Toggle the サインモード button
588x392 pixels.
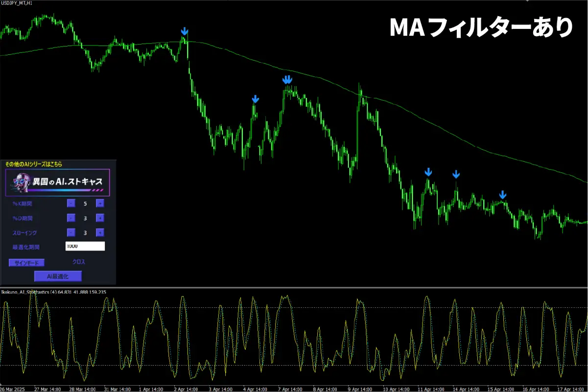pos(26,262)
